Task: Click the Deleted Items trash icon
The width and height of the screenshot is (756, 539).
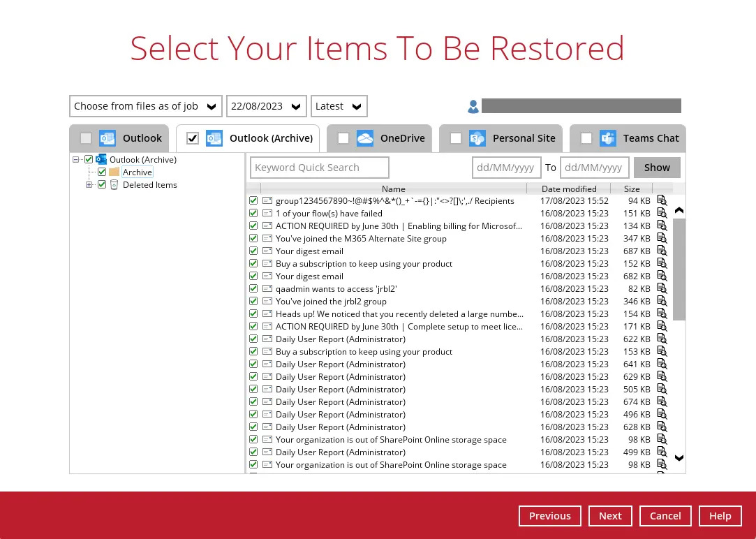Action: tap(114, 184)
